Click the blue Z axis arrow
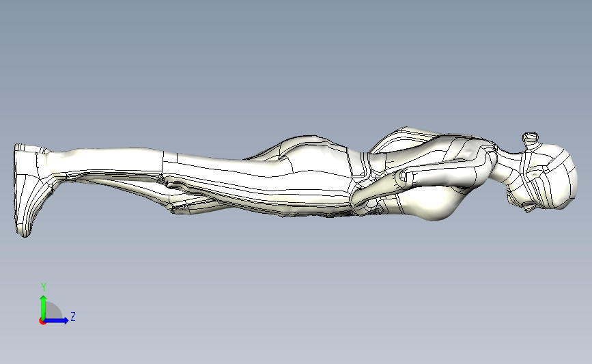592x364 pixels. click(57, 320)
